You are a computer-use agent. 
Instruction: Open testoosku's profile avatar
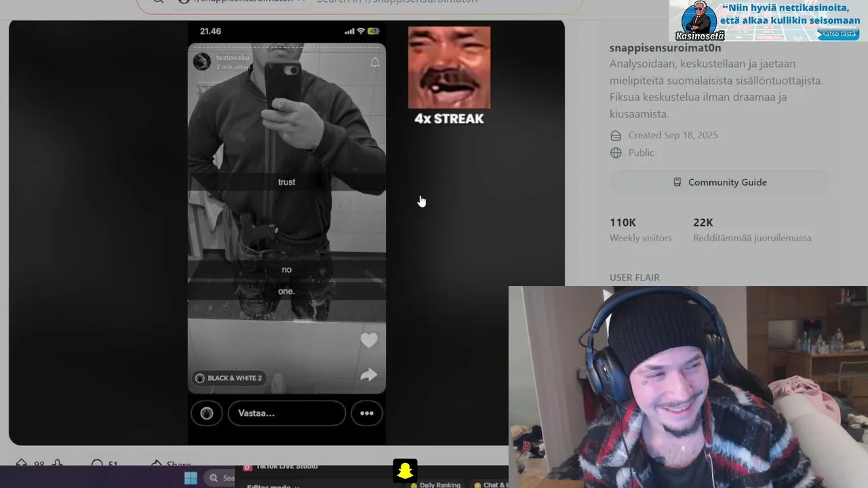[201, 62]
